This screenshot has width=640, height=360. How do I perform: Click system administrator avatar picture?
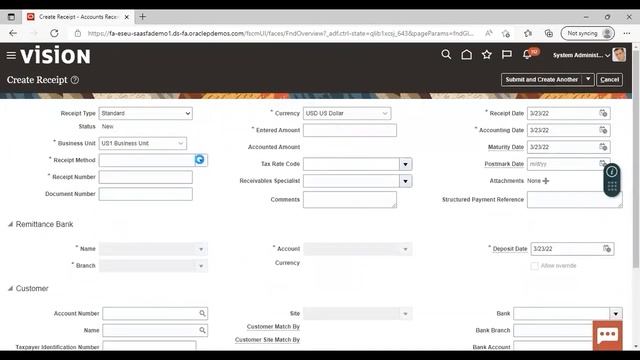619,55
